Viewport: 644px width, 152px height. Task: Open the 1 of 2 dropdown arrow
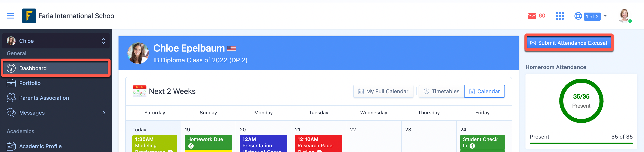(605, 16)
